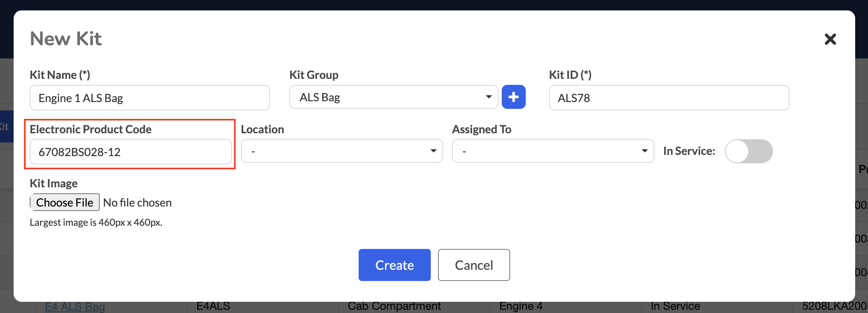Close the New Kit dialog with X
This screenshot has width=868, height=313.
click(x=830, y=39)
